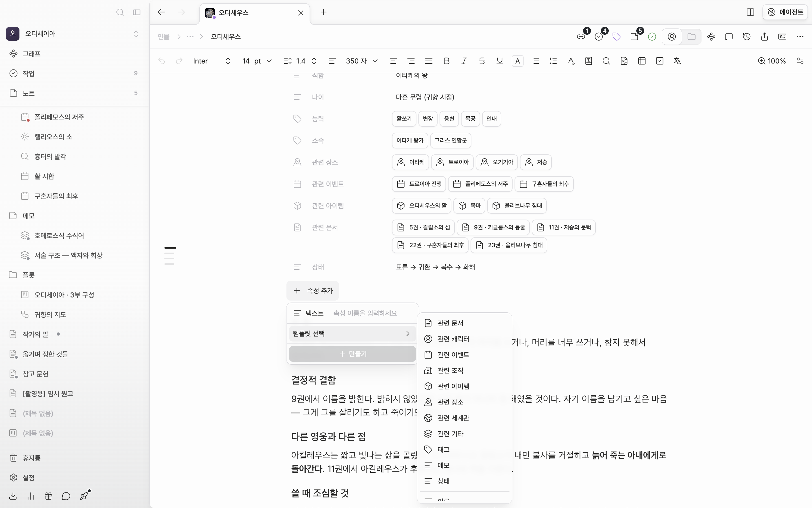Open the 트로이아 전쟁 event chip
This screenshot has width=812, height=508.
tap(419, 184)
